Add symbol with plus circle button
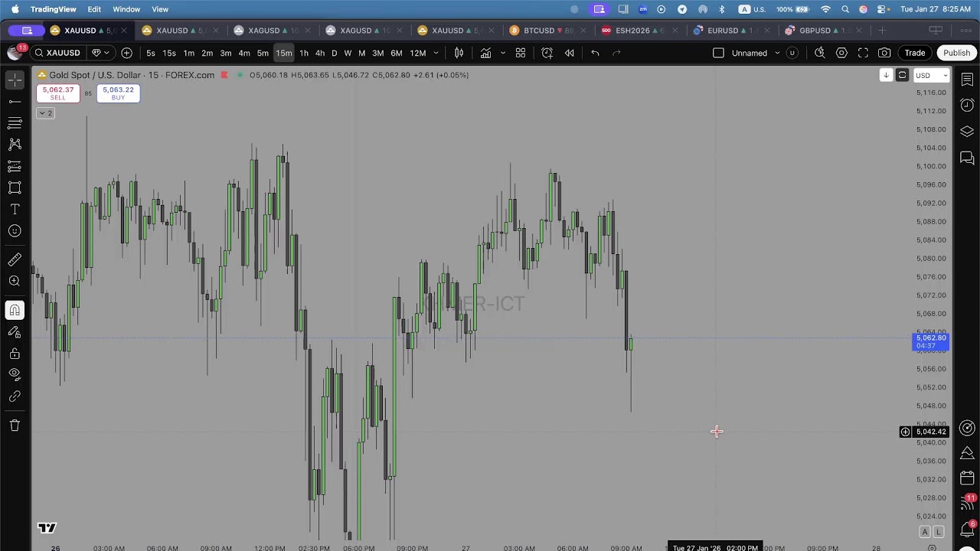Viewport: 980px width, 551px height. click(x=127, y=53)
